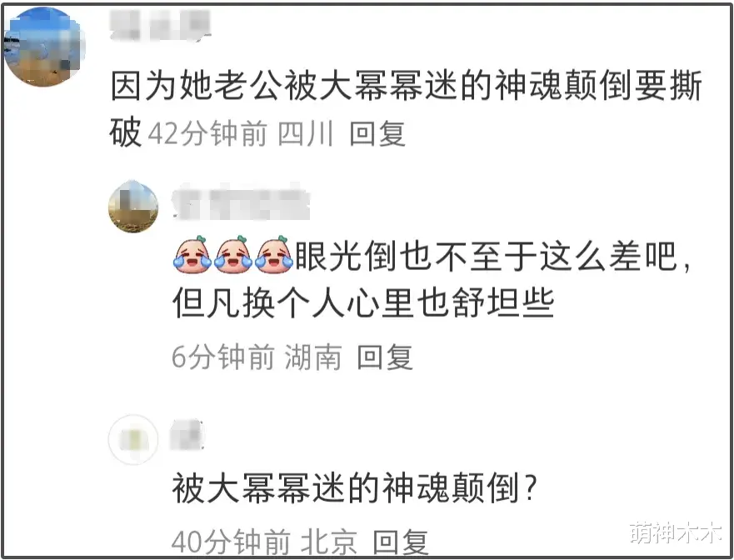The width and height of the screenshot is (734, 560).
Task: Reply to the 42分钟前 四川 comment
Action: (377, 133)
